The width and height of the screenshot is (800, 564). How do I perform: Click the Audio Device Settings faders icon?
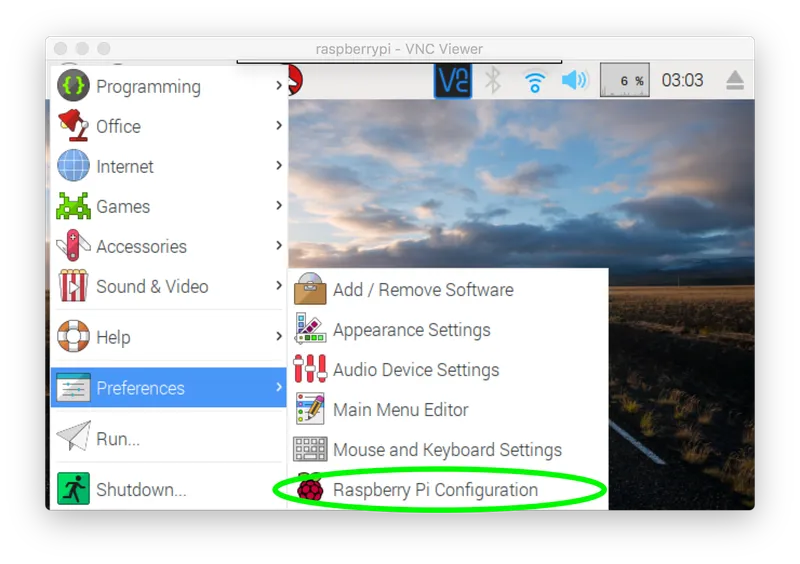(310, 369)
